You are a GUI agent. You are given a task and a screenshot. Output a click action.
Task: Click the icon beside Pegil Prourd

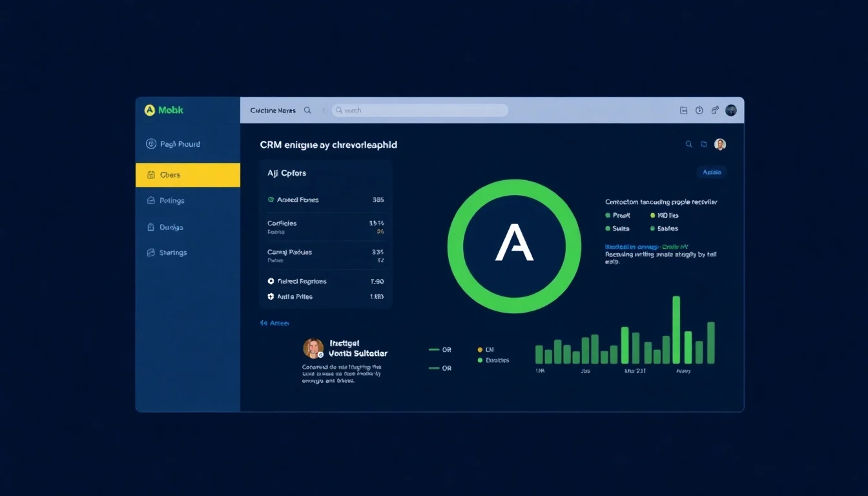coord(151,144)
